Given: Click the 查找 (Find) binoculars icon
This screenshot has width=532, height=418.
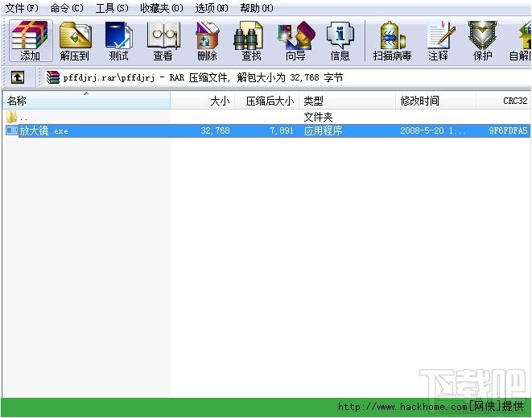Looking at the screenshot, I should coord(251,40).
